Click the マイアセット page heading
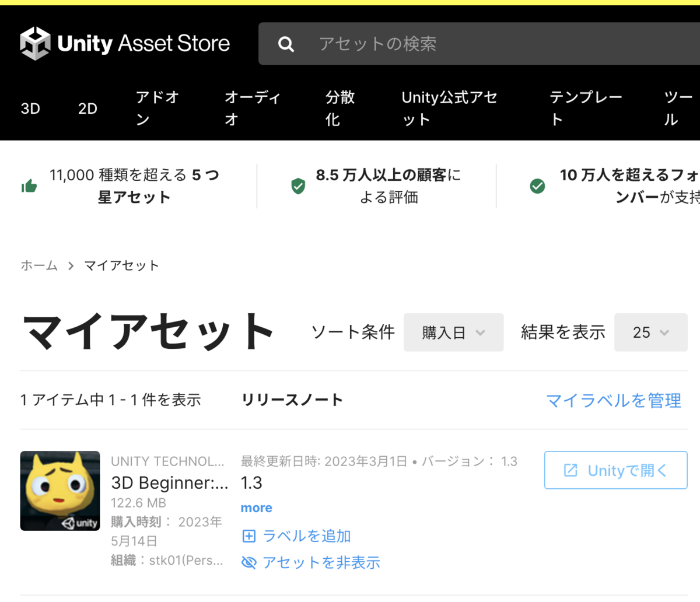This screenshot has height=602, width=700. click(x=149, y=332)
